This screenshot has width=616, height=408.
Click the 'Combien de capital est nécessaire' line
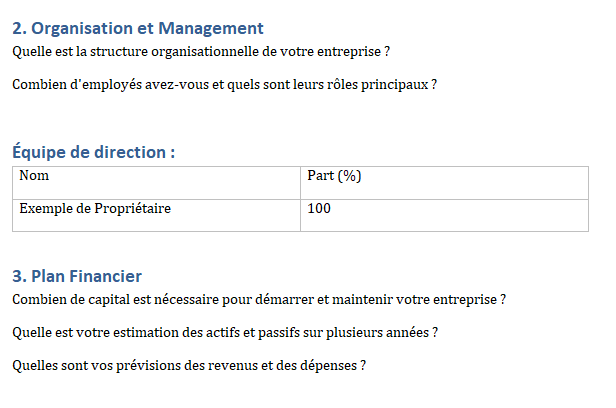[259, 300]
